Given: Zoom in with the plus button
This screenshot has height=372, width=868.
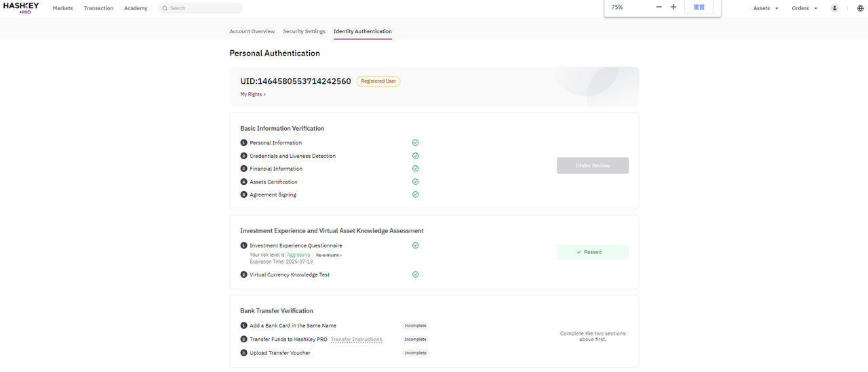Looking at the screenshot, I should point(673,7).
